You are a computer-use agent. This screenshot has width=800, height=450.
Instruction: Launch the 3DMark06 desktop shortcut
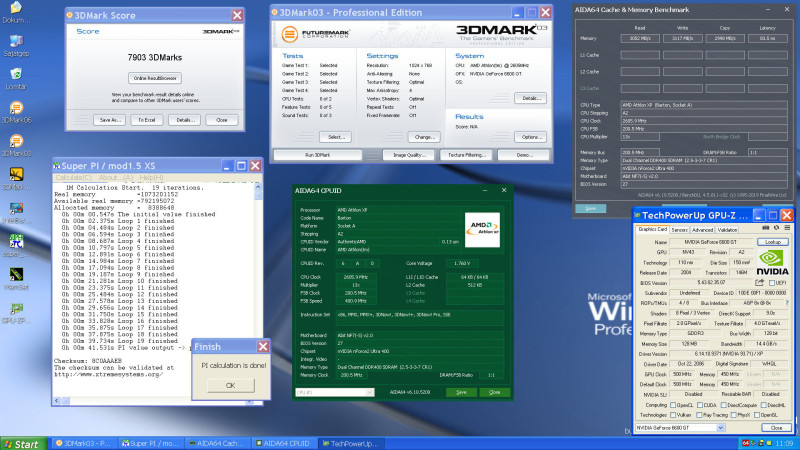[16, 108]
